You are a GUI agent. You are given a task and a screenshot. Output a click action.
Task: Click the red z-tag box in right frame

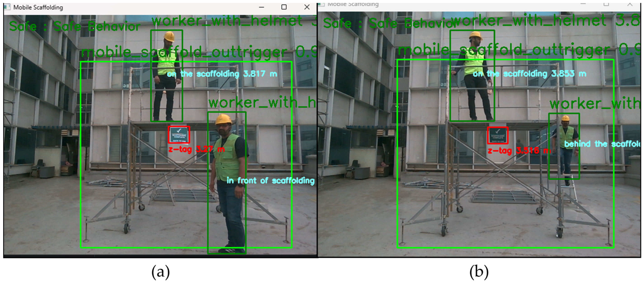497,135
